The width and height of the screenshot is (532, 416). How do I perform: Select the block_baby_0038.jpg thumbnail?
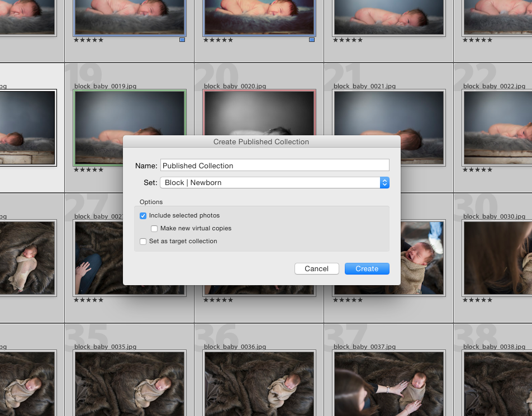tap(497, 383)
